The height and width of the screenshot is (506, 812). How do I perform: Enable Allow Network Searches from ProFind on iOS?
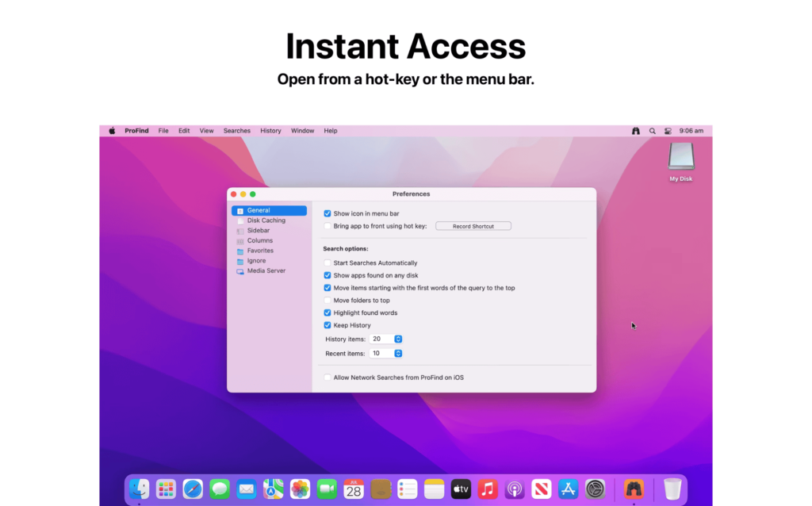327,378
